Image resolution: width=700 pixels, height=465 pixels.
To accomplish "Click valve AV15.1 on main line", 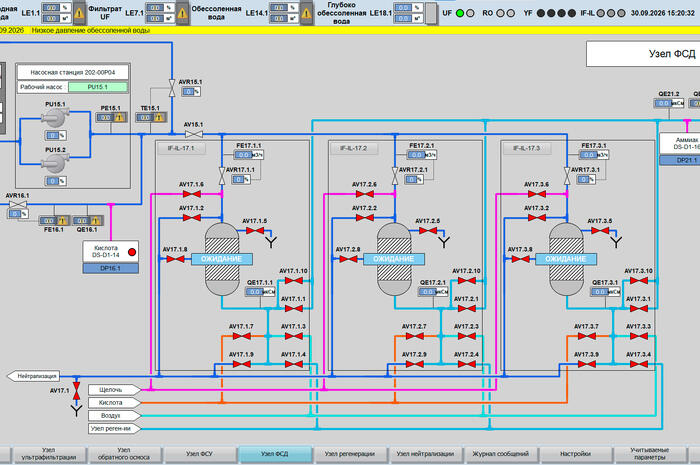I will point(194,134).
